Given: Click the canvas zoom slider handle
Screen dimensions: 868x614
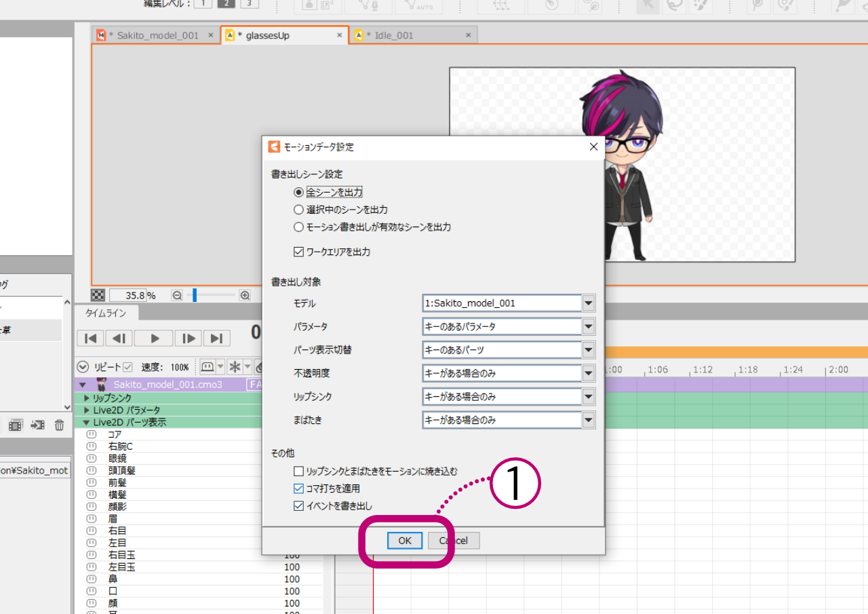Looking at the screenshot, I should pos(194,295).
